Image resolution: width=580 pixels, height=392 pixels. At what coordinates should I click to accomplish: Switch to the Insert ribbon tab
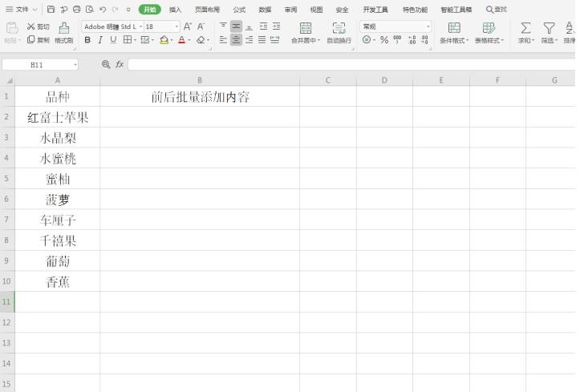coord(176,10)
